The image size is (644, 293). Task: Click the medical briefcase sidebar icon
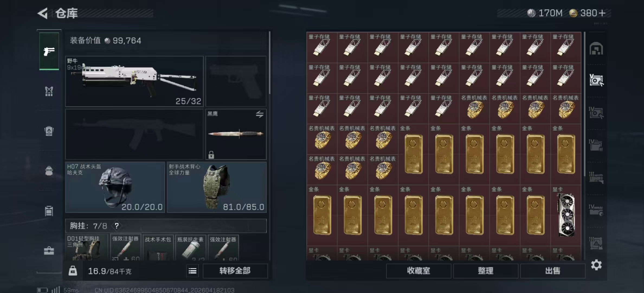click(x=49, y=250)
